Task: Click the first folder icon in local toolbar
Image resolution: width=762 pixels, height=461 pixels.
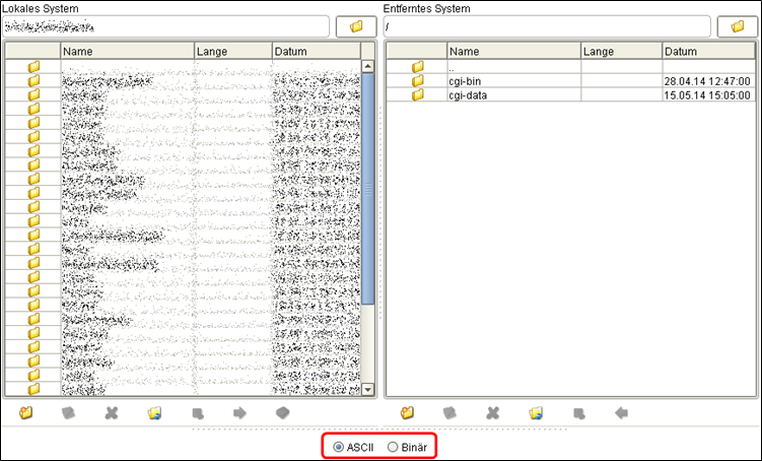Action: [26, 412]
